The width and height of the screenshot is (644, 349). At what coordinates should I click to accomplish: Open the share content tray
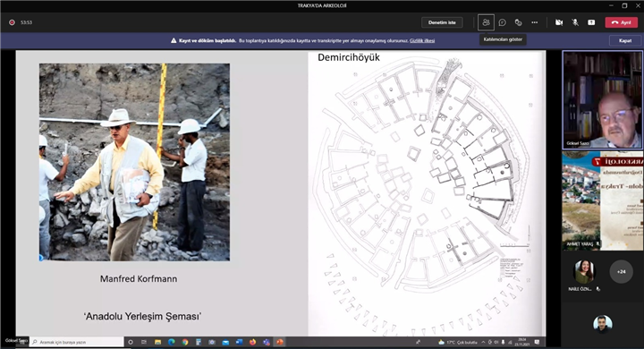pos(591,22)
